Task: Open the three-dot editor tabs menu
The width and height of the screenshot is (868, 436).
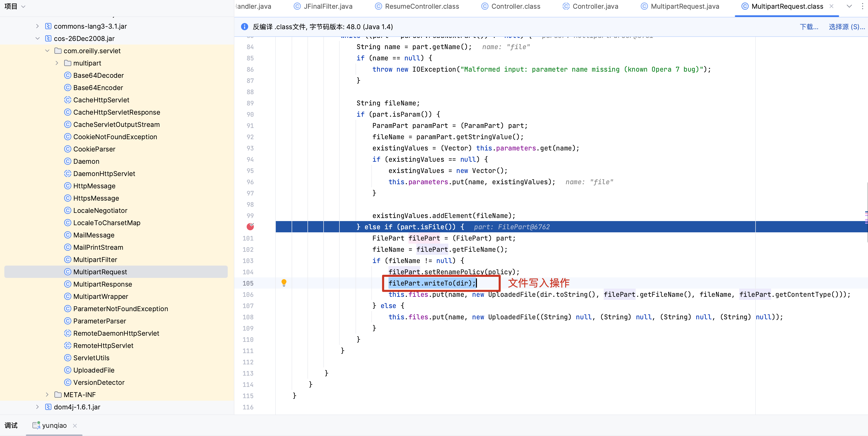Action: click(x=863, y=6)
